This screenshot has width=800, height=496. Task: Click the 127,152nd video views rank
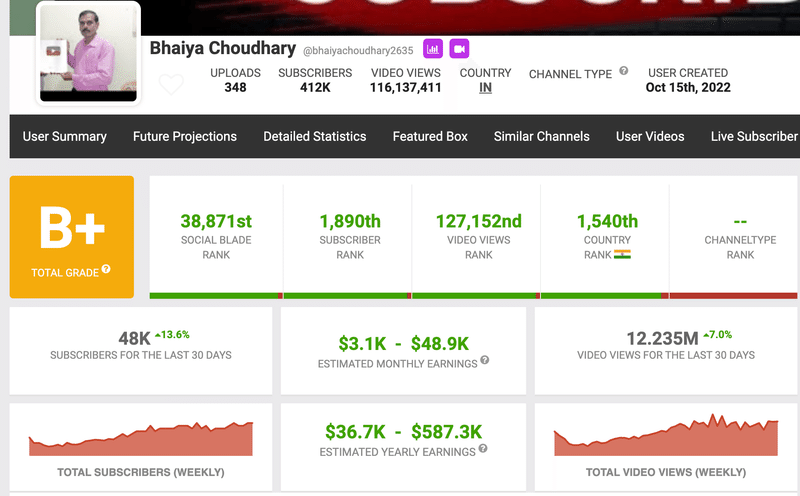(x=479, y=221)
